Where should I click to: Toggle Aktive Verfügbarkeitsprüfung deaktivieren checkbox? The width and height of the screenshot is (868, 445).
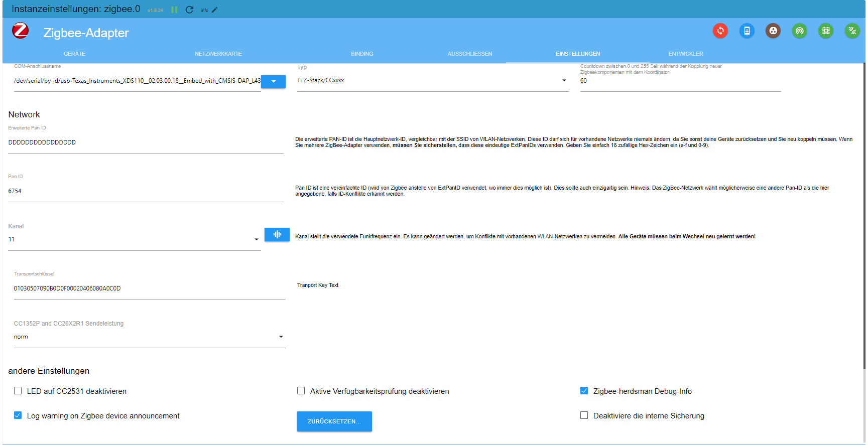(301, 390)
